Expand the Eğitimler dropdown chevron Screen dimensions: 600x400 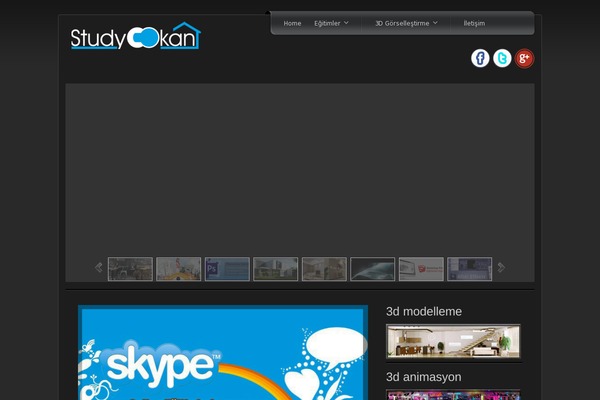[346, 23]
